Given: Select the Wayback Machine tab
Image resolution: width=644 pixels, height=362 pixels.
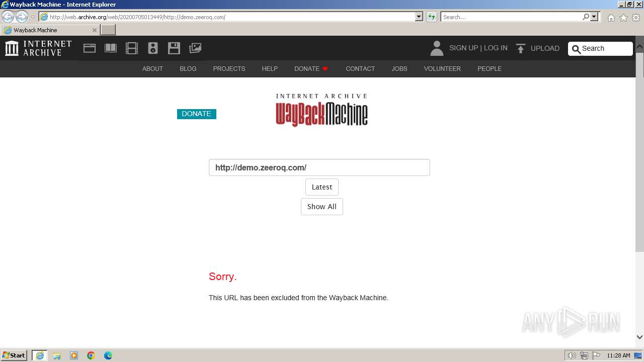Looking at the screenshot, I should [x=50, y=30].
